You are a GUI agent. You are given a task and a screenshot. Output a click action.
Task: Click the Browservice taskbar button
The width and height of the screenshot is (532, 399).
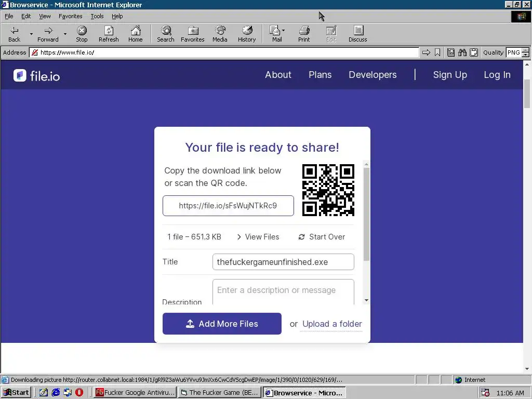pos(304,393)
